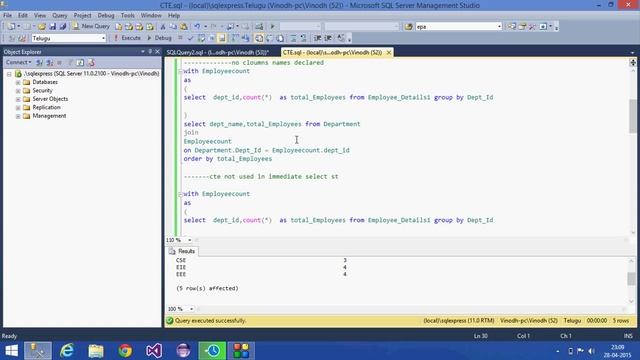The image size is (640, 360).
Task: Open the Edit menu
Action: click(x=23, y=15)
